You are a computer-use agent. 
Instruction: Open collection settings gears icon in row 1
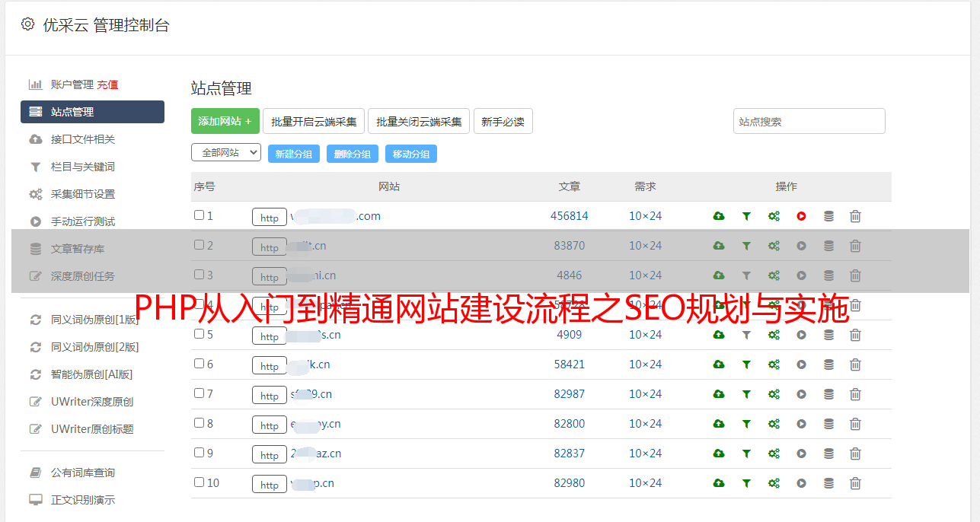point(774,216)
